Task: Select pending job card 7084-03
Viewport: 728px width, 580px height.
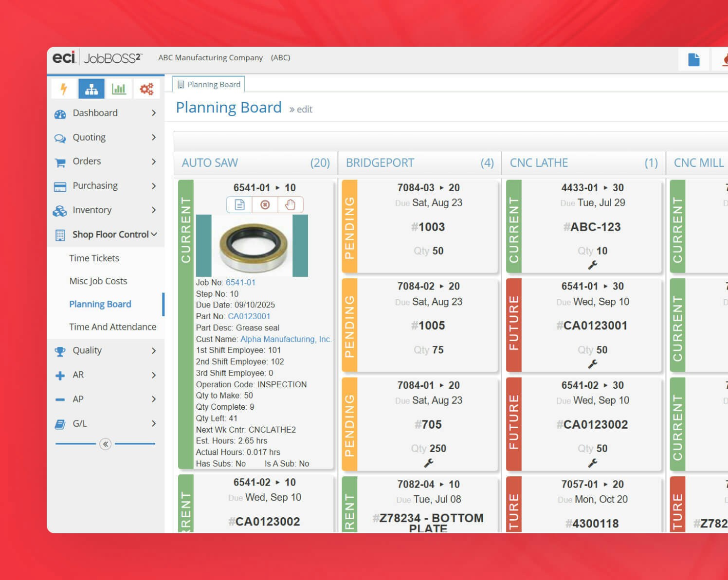Action: tap(420, 226)
